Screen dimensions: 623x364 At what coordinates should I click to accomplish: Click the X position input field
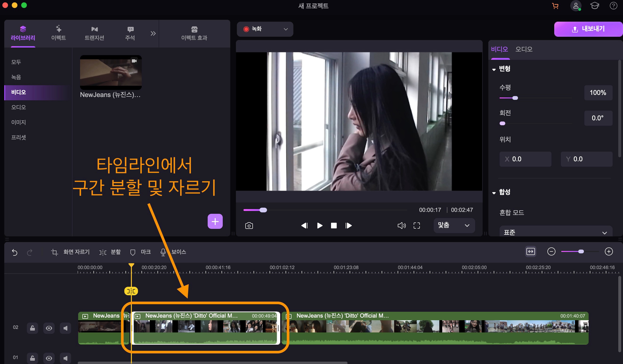coord(525,159)
